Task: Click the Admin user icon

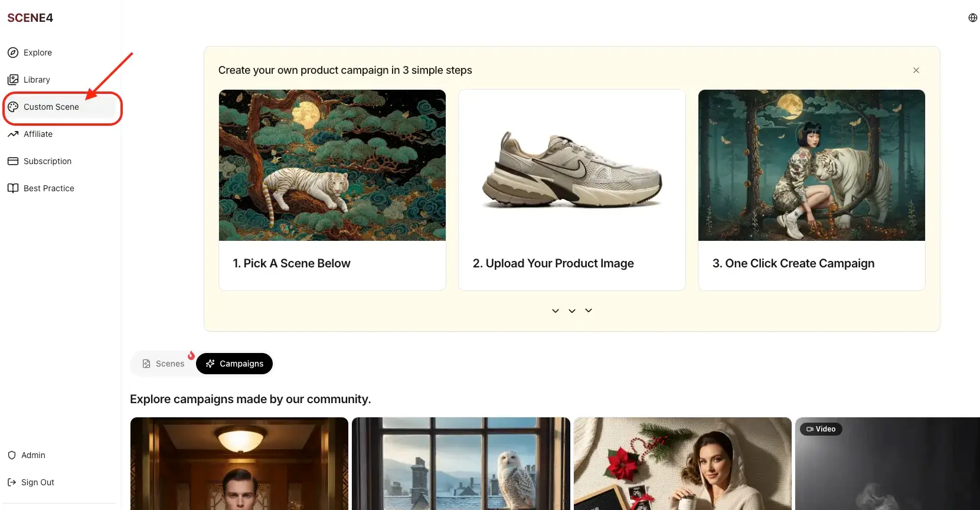Action: pos(12,455)
